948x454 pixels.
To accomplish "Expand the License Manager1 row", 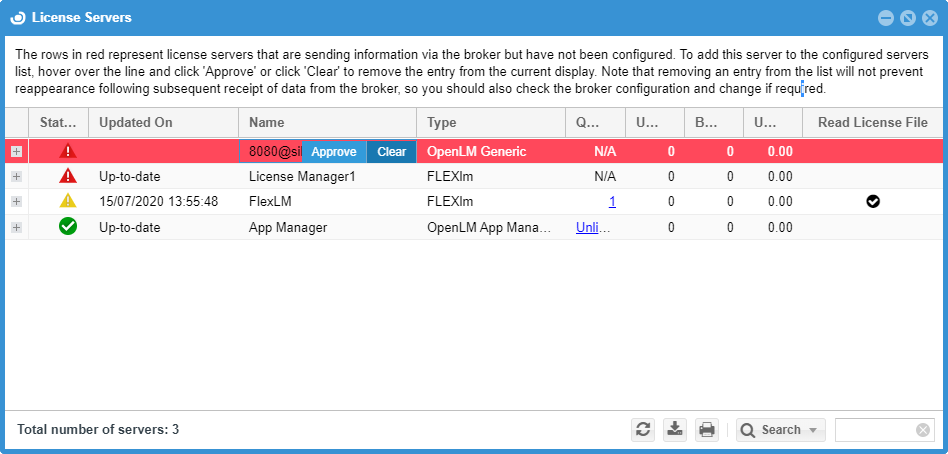I will [x=16, y=176].
